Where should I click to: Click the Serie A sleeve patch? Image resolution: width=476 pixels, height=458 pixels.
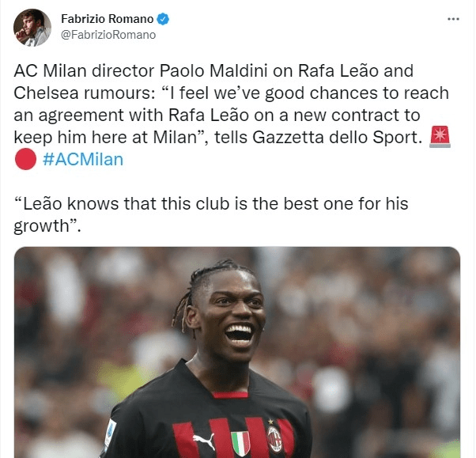click(111, 433)
